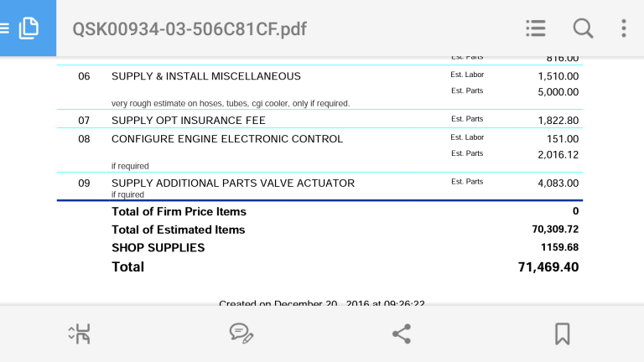Tap the Created on December 20 footer text
Viewport: 644px width, 362px height.
[322, 303]
